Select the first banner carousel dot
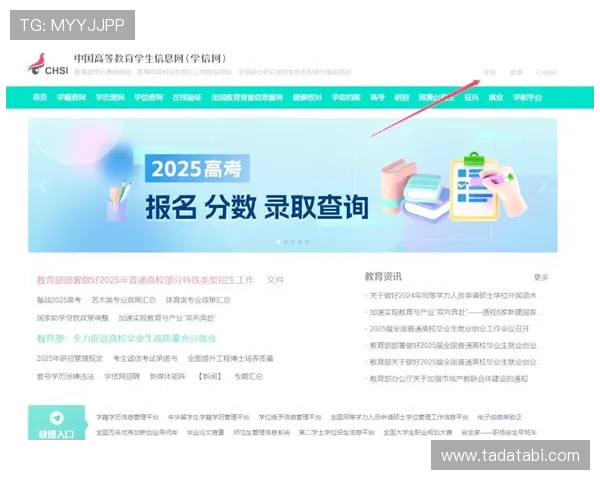 click(278, 242)
